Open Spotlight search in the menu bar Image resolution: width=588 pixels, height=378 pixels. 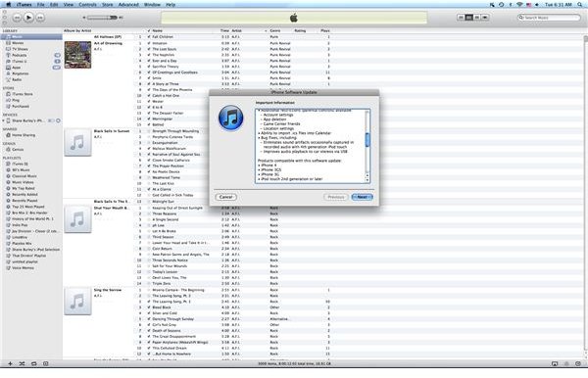(580, 5)
